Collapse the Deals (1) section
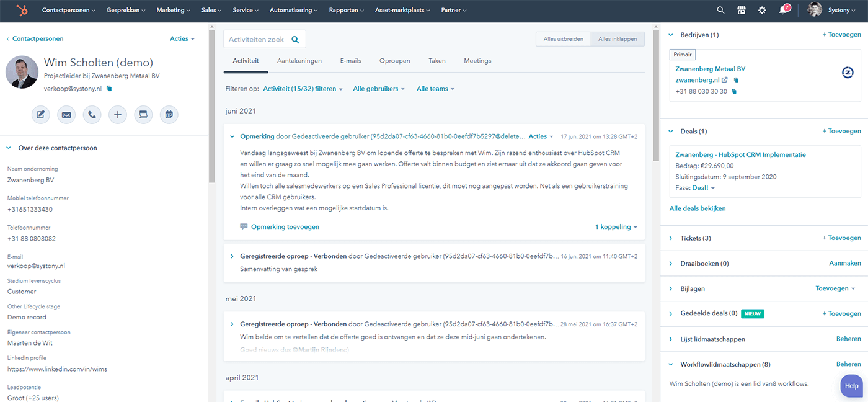The image size is (868, 402). pyautogui.click(x=671, y=132)
